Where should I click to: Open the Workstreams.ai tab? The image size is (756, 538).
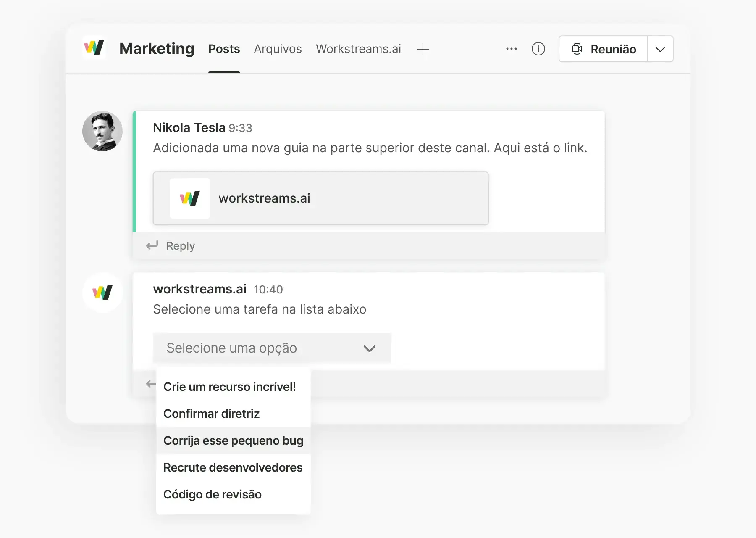coord(358,49)
